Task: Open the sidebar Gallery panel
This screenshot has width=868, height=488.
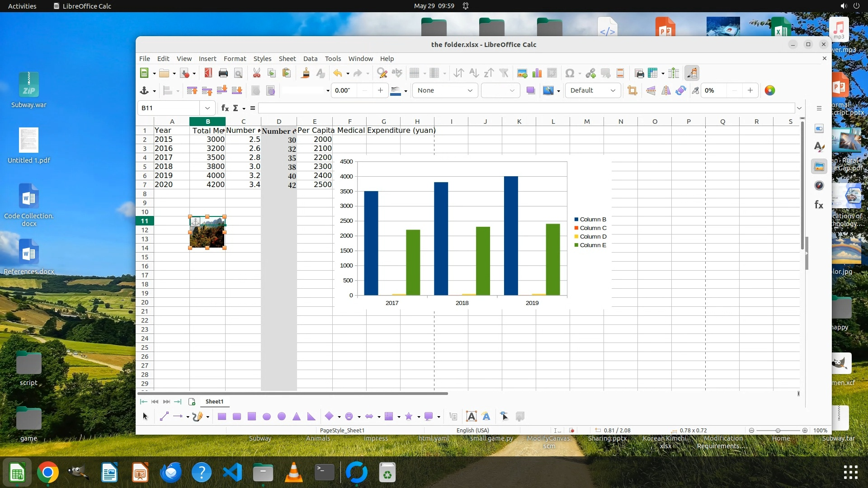Action: pyautogui.click(x=819, y=166)
